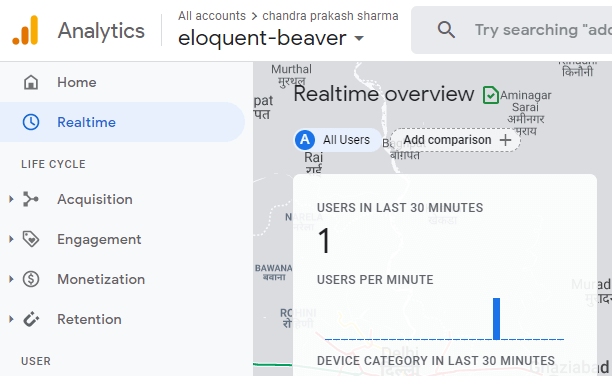Click the All accounts breadcrumb link

coord(212,16)
